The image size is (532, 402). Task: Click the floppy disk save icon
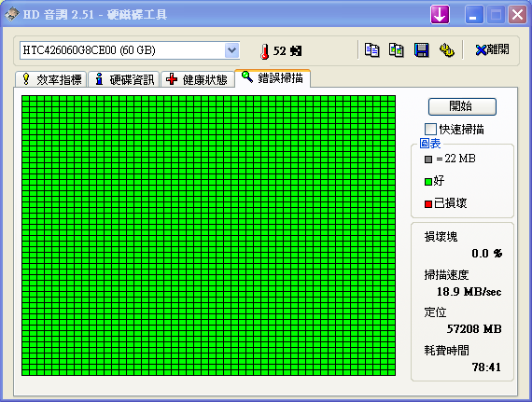coord(421,50)
